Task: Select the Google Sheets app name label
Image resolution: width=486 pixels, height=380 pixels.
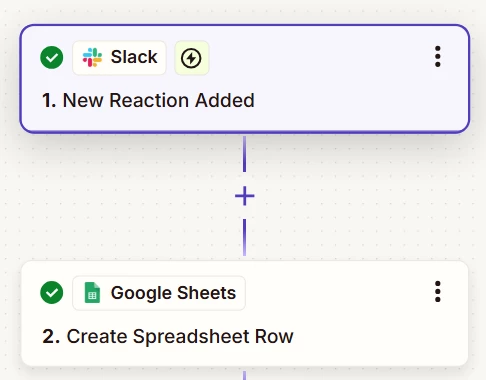Action: coord(173,293)
